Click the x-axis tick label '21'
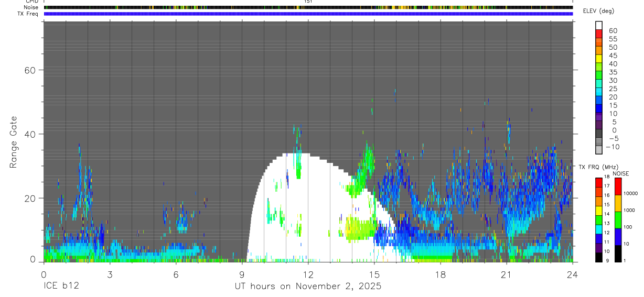The height and width of the screenshot is (297, 644). pyautogui.click(x=506, y=275)
